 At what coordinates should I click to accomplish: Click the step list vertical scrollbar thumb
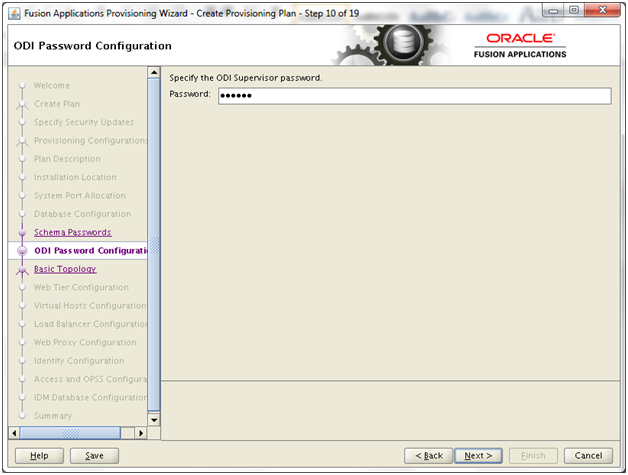click(154, 245)
